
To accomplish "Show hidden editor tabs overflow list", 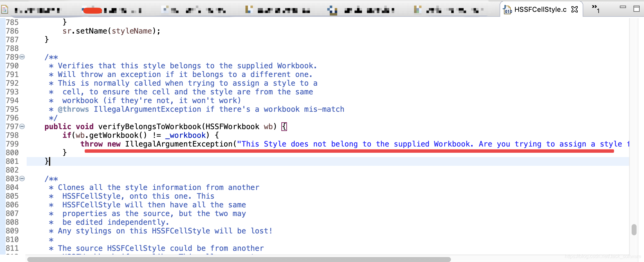I will 595,9.
